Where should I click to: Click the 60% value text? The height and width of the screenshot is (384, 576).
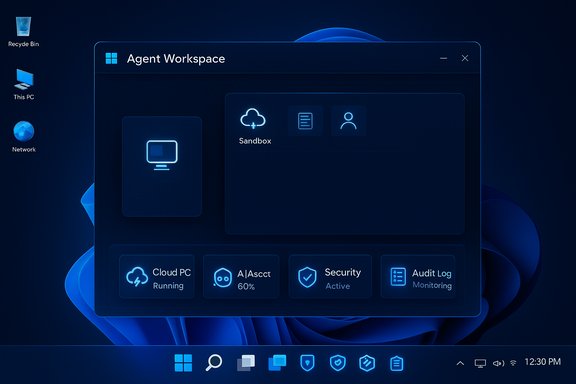click(246, 286)
